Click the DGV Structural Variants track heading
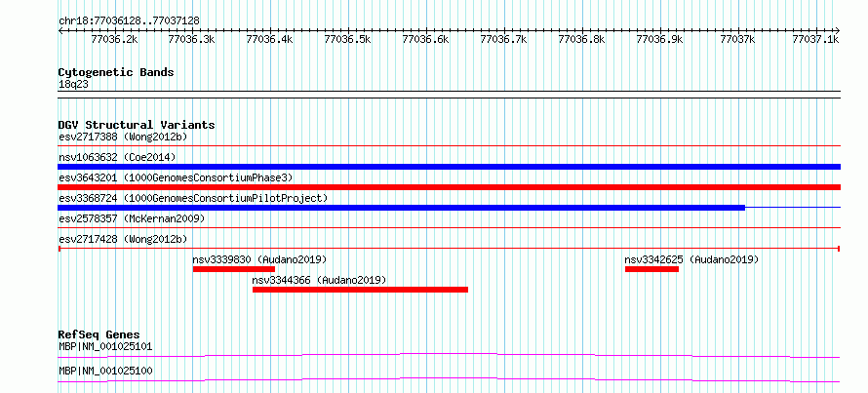Image resolution: width=868 pixels, height=393 pixels. 137,125
